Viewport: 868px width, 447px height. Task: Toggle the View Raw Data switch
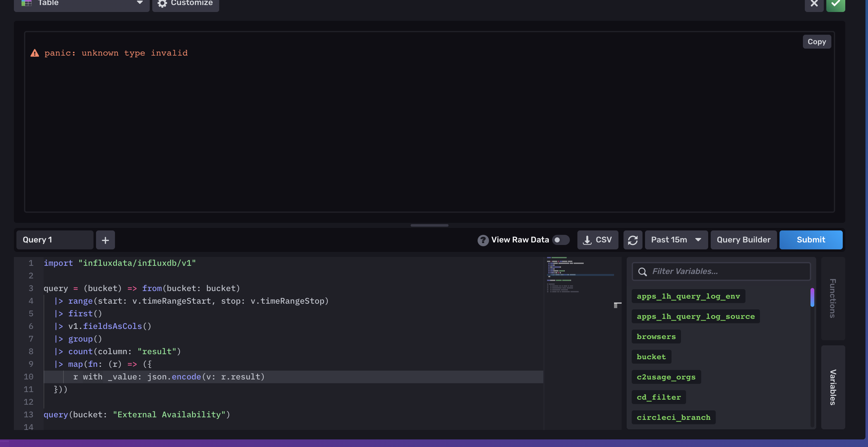[561, 240]
